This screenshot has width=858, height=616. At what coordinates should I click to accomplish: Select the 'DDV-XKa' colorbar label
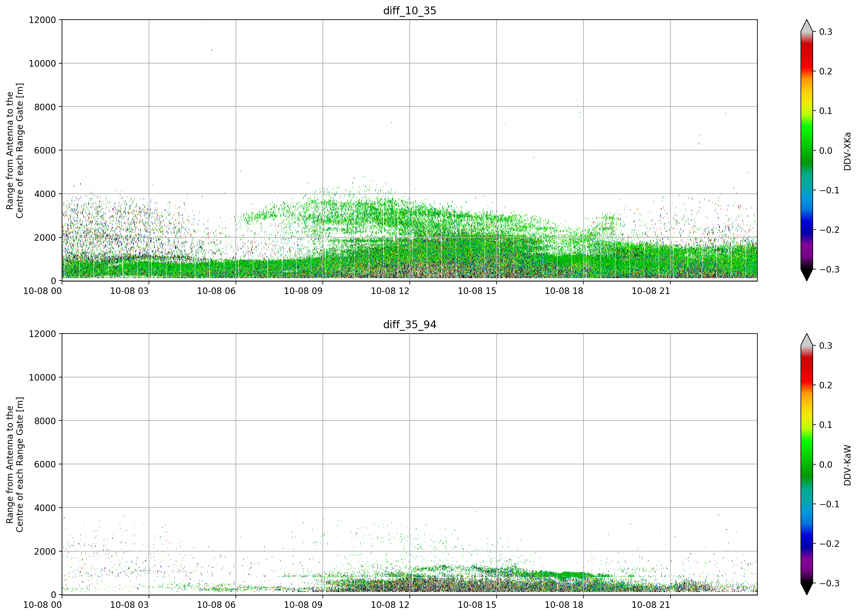click(x=847, y=151)
